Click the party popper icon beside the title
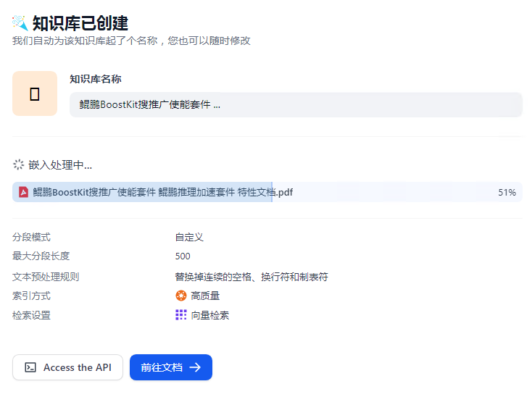Screen dimensions: 532x397 coord(20,23)
